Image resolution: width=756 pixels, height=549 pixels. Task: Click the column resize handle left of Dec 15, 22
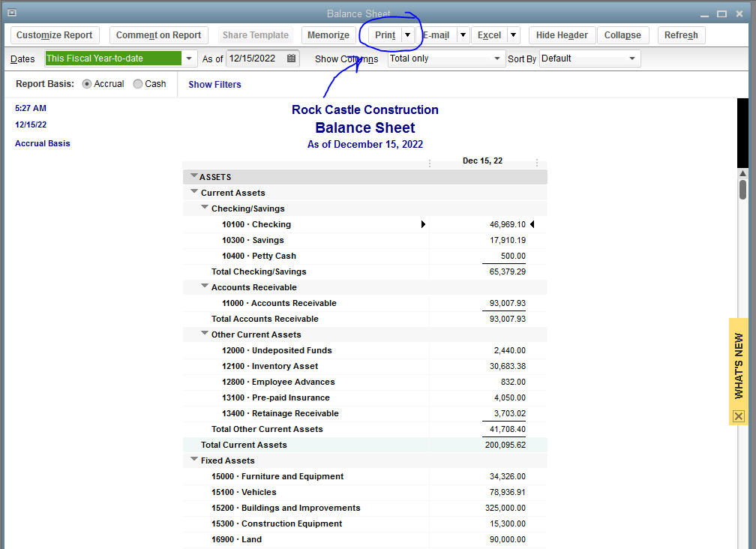pos(430,163)
